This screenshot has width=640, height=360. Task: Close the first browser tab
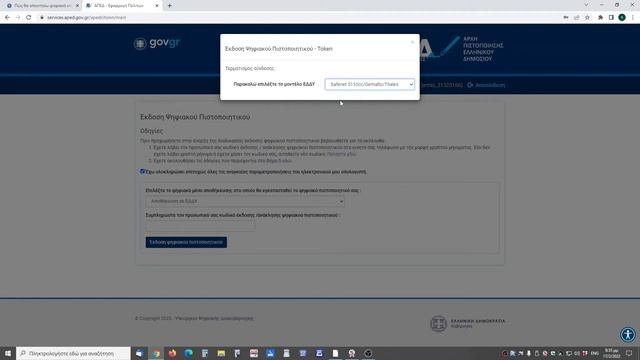(77, 6)
